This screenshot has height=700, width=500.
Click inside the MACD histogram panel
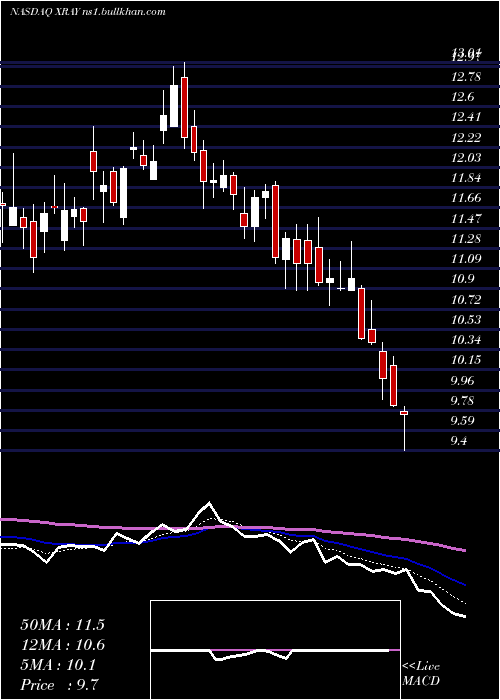pos(275,650)
